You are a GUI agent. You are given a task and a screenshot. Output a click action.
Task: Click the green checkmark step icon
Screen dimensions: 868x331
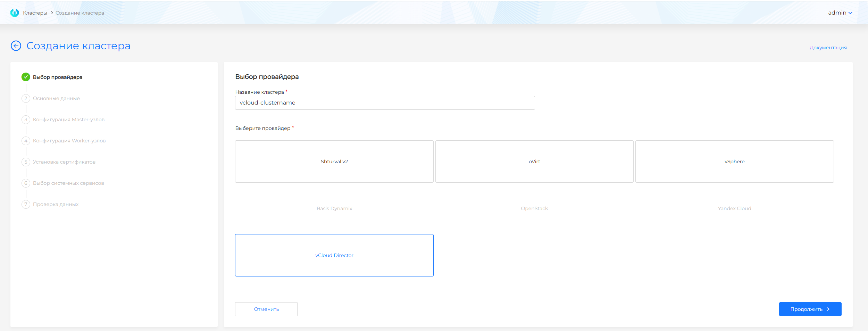click(26, 77)
